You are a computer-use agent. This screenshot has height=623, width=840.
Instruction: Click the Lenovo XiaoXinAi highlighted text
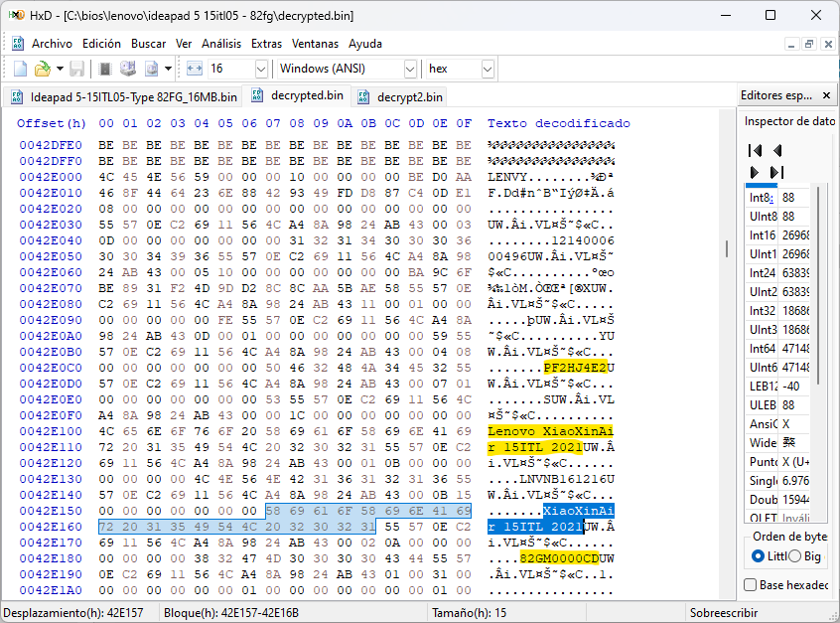(x=551, y=431)
